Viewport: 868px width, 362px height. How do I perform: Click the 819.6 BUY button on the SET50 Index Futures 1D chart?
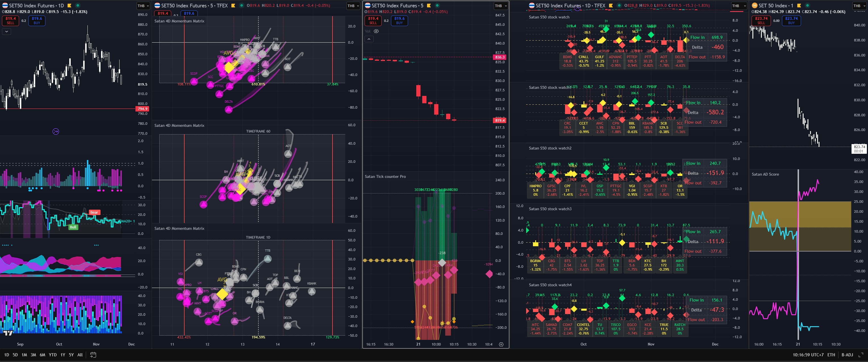tap(37, 20)
